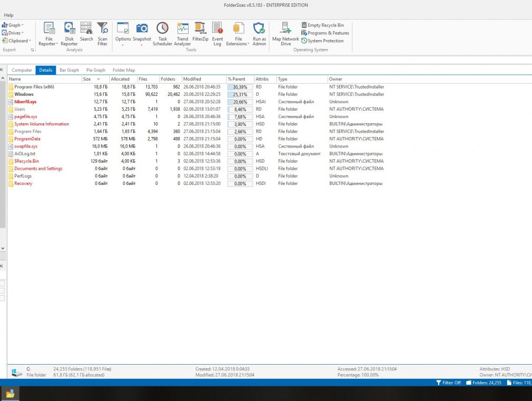This screenshot has width=532, height=401.
Task: Sort by the Name column header
Action: (44, 79)
